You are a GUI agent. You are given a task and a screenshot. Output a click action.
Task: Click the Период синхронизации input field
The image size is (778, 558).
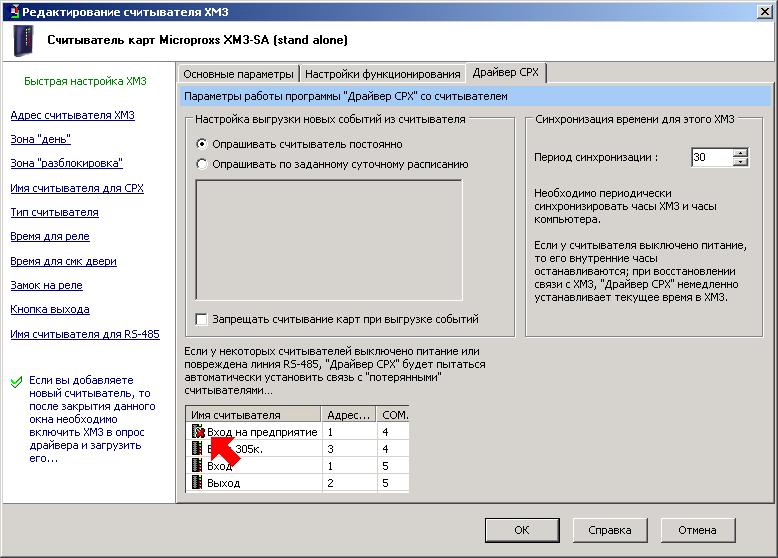(x=711, y=158)
